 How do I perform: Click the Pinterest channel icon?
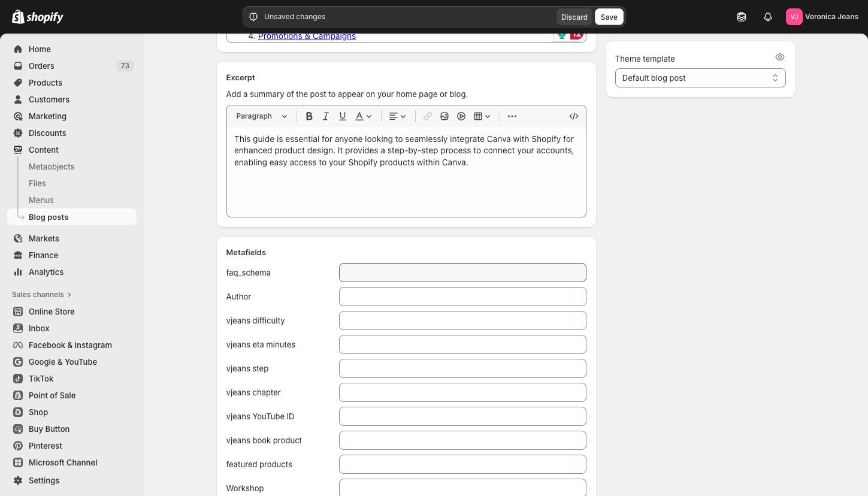18,446
